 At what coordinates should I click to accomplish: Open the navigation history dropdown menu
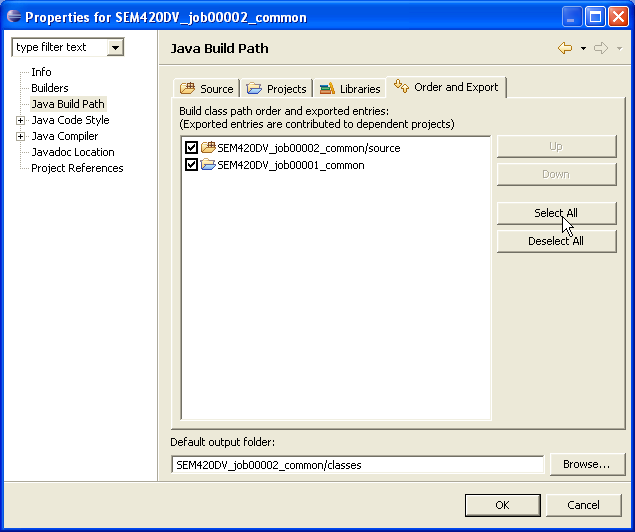pos(583,48)
